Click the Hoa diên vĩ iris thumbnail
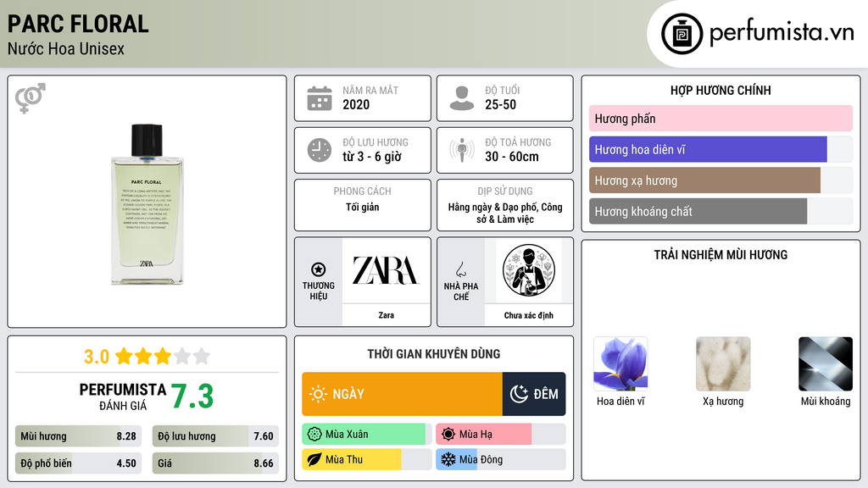Viewport: 868px width, 488px height. (x=620, y=364)
